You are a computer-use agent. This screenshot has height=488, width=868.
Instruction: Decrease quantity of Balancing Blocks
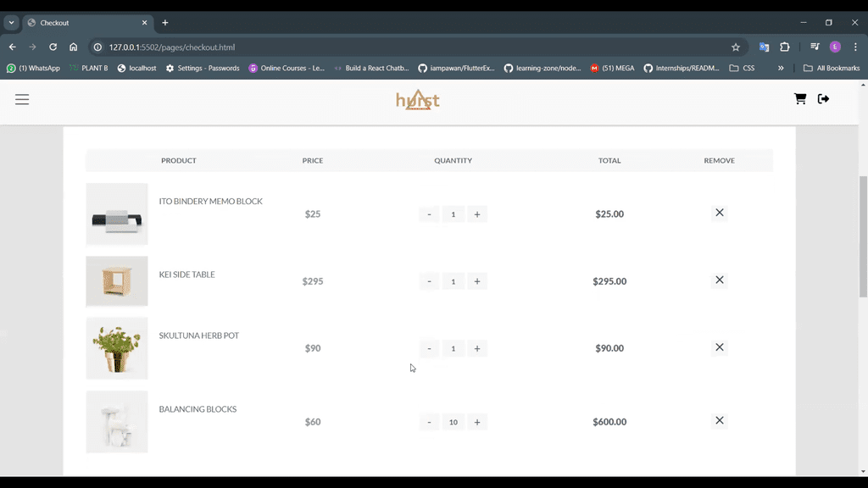click(x=429, y=422)
